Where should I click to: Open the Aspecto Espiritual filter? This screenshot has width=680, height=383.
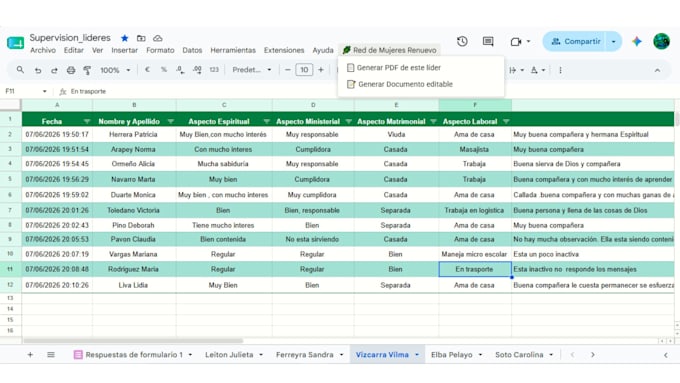(x=266, y=121)
